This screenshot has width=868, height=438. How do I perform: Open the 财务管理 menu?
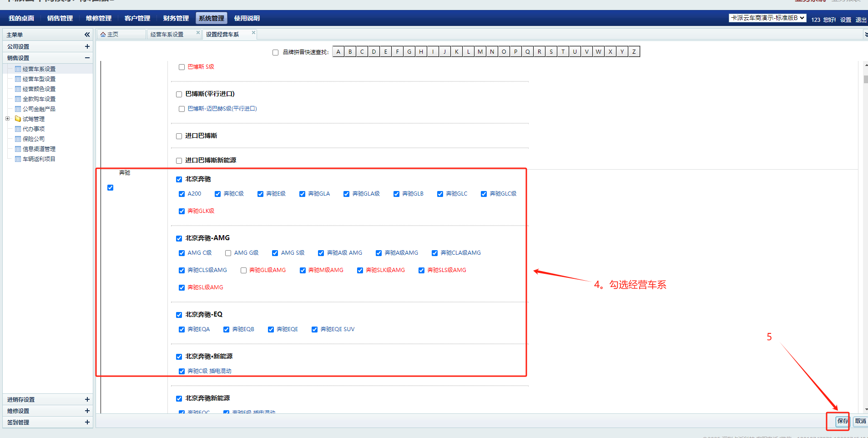click(176, 18)
